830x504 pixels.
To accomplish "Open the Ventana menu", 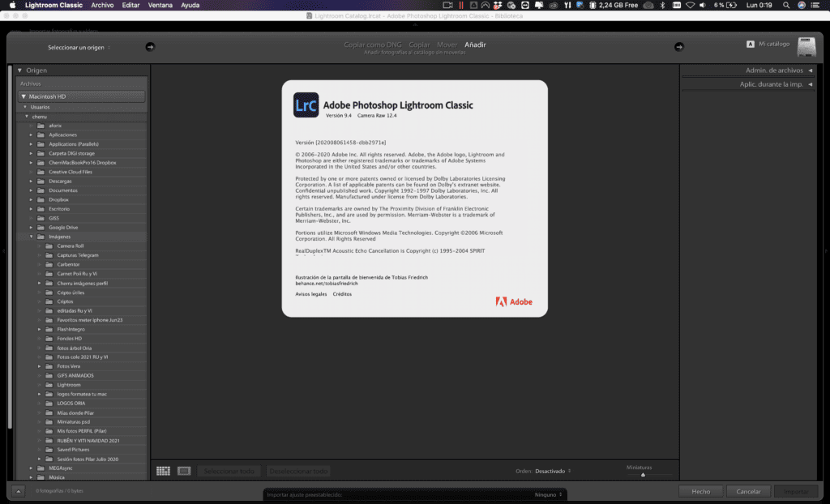I will (160, 6).
